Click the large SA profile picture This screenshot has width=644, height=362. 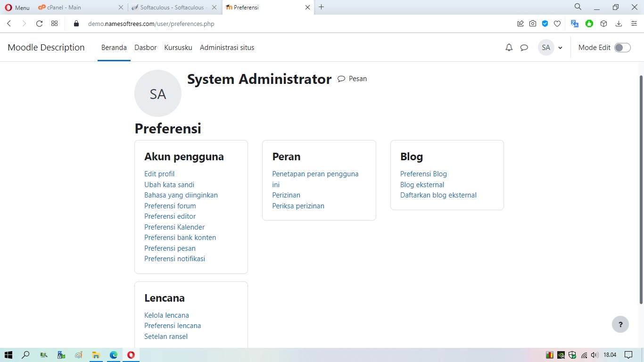158,93
